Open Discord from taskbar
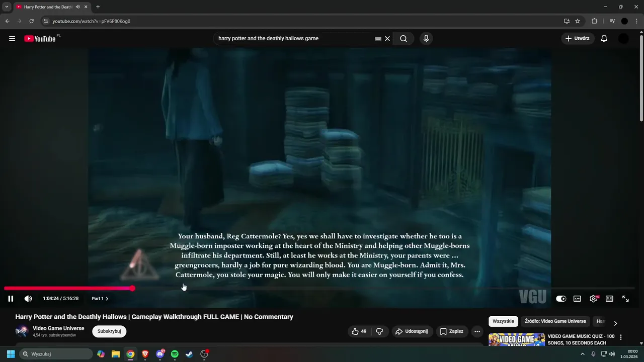The height and width of the screenshot is (362, 644). click(x=160, y=354)
